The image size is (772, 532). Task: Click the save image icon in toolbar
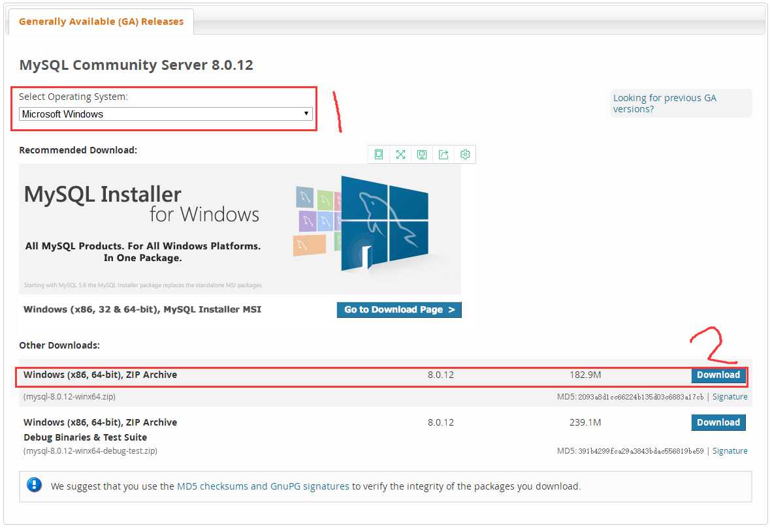click(x=422, y=155)
